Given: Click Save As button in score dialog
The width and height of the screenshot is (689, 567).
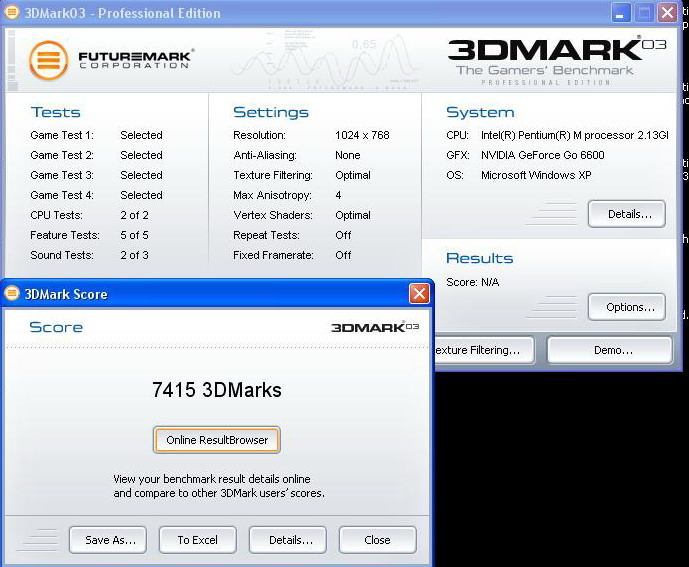Looking at the screenshot, I should coord(108,540).
